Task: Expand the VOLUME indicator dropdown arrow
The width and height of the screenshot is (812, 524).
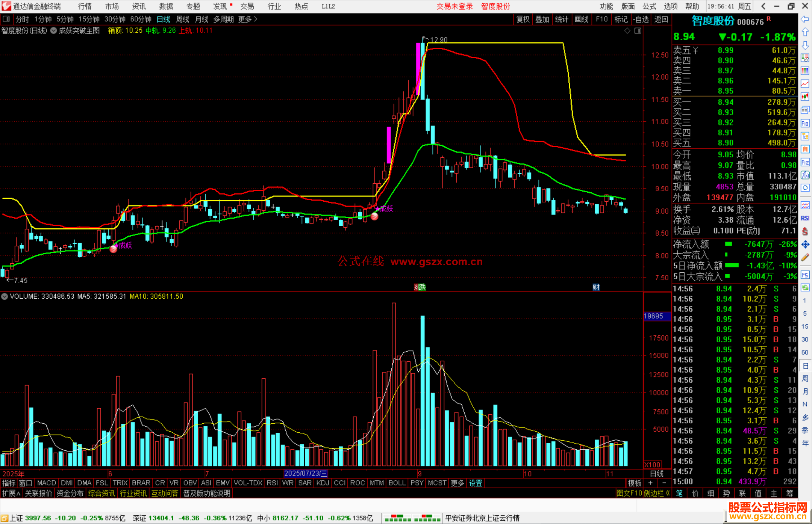Action: click(5, 296)
